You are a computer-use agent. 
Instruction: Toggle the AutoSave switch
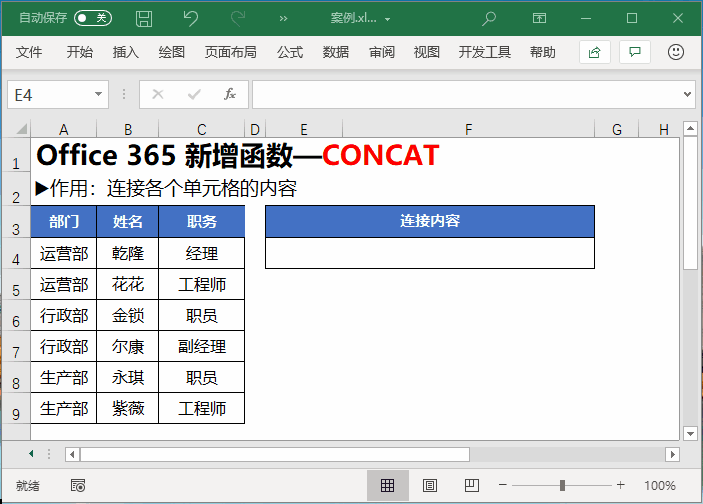[x=93, y=18]
